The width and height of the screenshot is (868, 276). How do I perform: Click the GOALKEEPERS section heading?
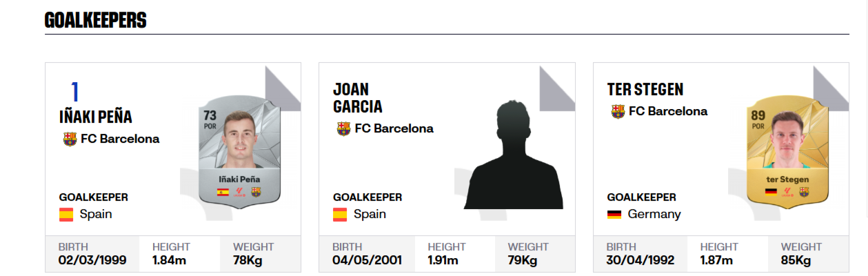click(x=95, y=20)
